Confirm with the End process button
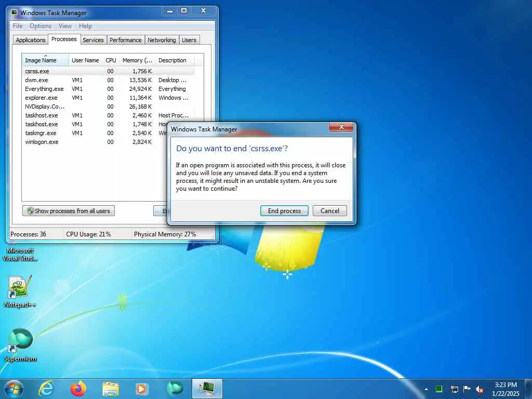The width and height of the screenshot is (532, 399). click(284, 211)
